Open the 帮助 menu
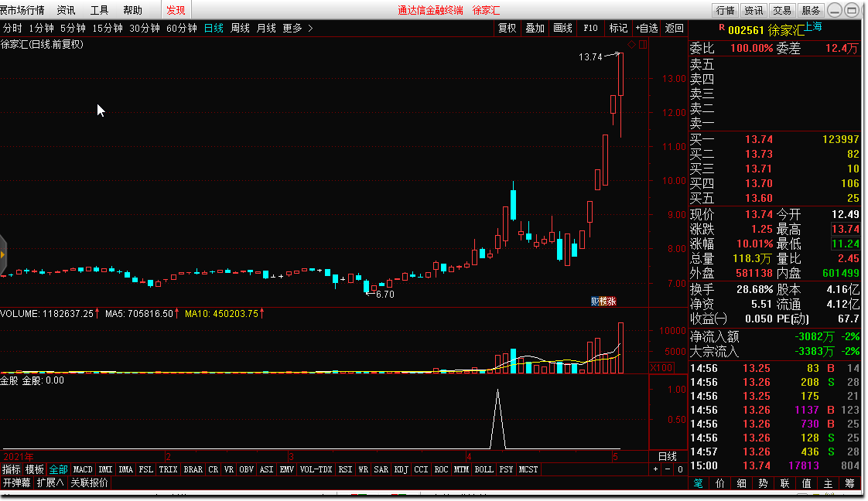Viewport: 868px width, 501px height. 132,11
